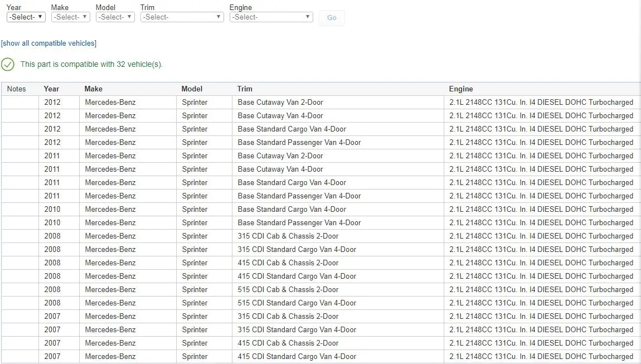Open the Year select dropdown
The height and width of the screenshot is (364, 641).
(x=26, y=17)
